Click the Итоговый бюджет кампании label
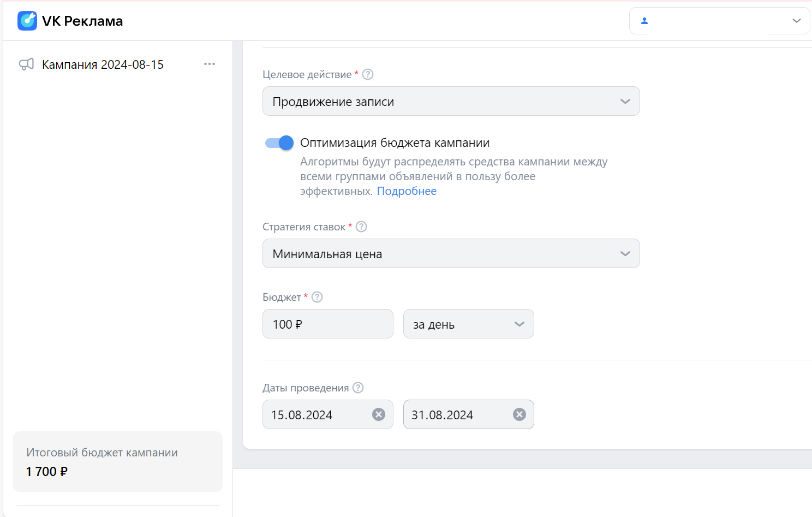Image resolution: width=812 pixels, height=517 pixels. click(x=102, y=453)
